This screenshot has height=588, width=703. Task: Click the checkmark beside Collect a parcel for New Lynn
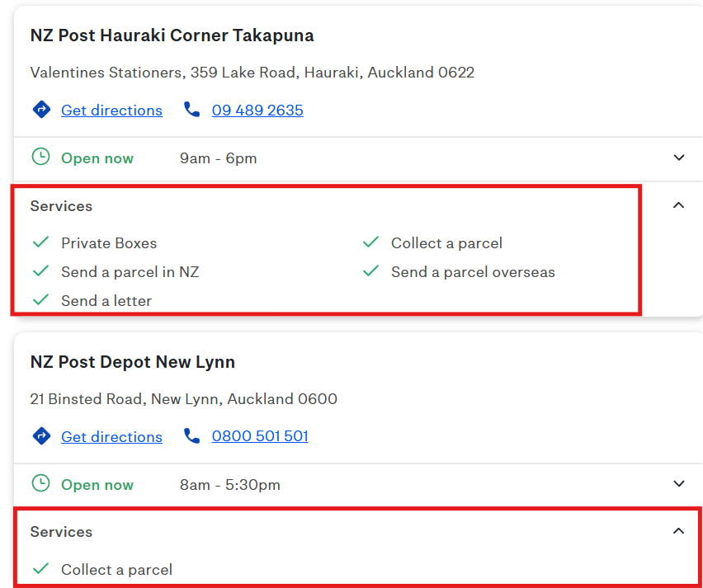[x=40, y=569]
